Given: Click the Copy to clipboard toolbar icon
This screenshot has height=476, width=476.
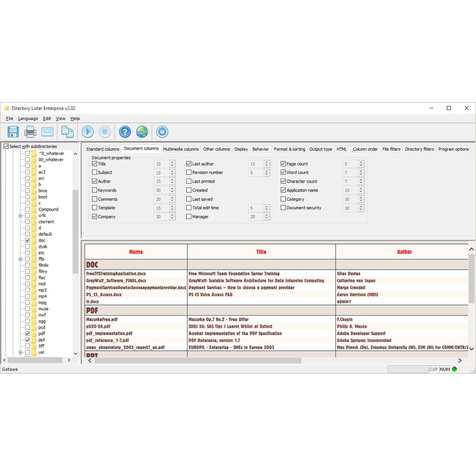Looking at the screenshot, I should [67, 132].
